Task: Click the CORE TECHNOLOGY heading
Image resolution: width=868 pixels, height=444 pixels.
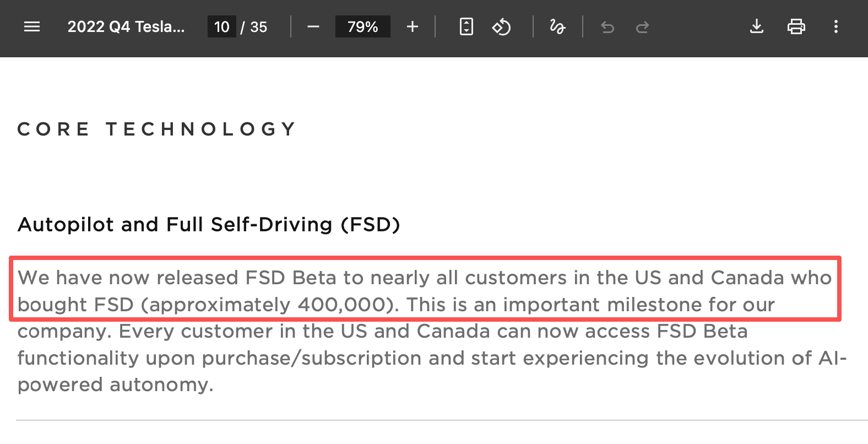Action: [157, 129]
